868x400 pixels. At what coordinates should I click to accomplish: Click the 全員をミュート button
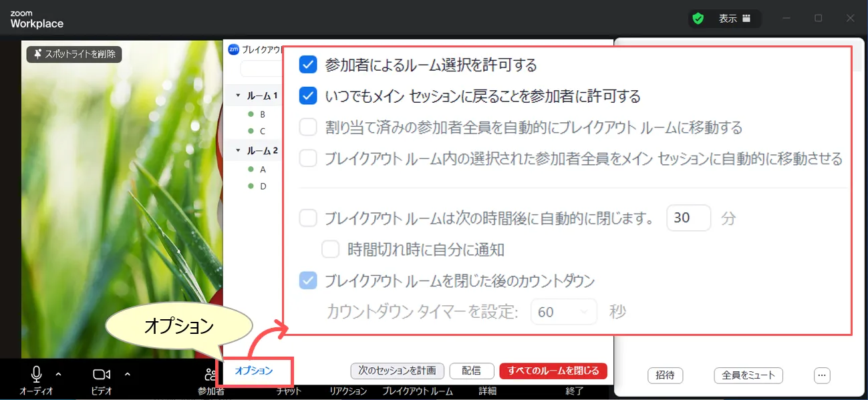pos(748,375)
